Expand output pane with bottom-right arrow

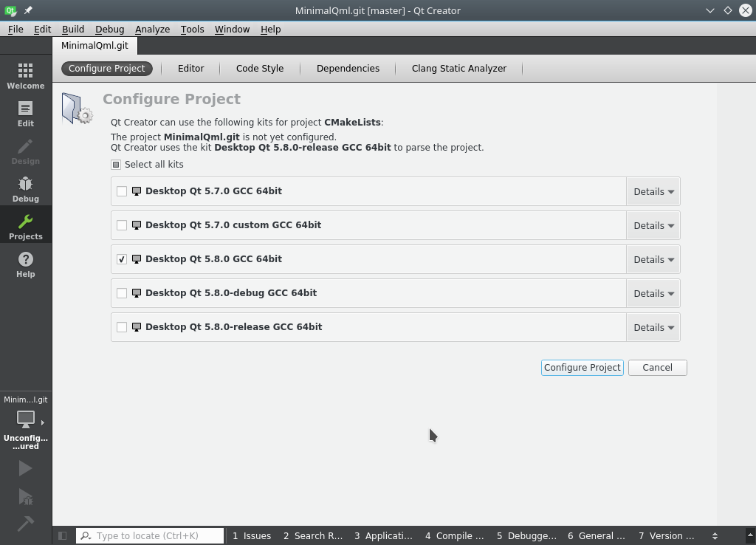pyautogui.click(x=750, y=536)
